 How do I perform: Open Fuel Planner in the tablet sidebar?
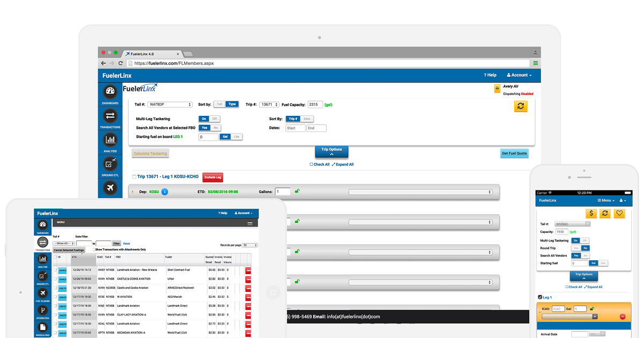[42, 295]
